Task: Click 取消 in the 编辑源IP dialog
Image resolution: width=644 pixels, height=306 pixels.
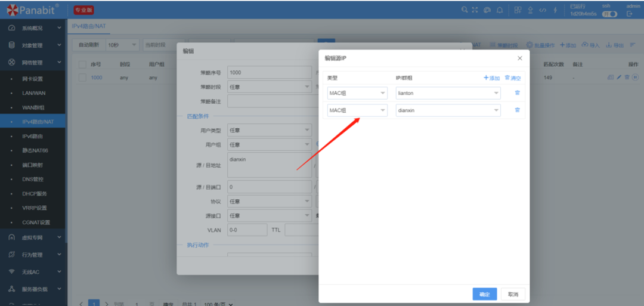Action: click(513, 294)
